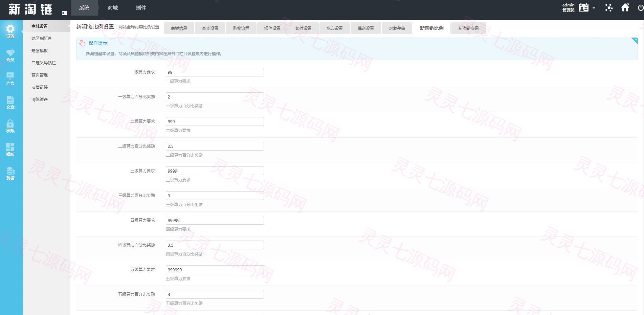Viewport: 644px width, 315px height.
Task: Open the 权限 permissions lock icon
Action: tap(10, 123)
